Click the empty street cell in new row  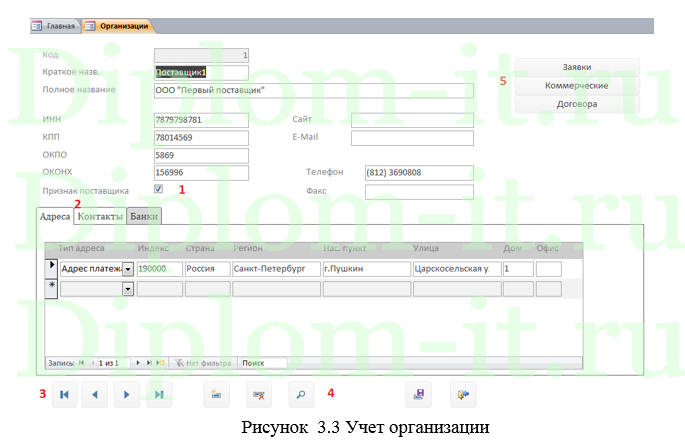point(457,289)
